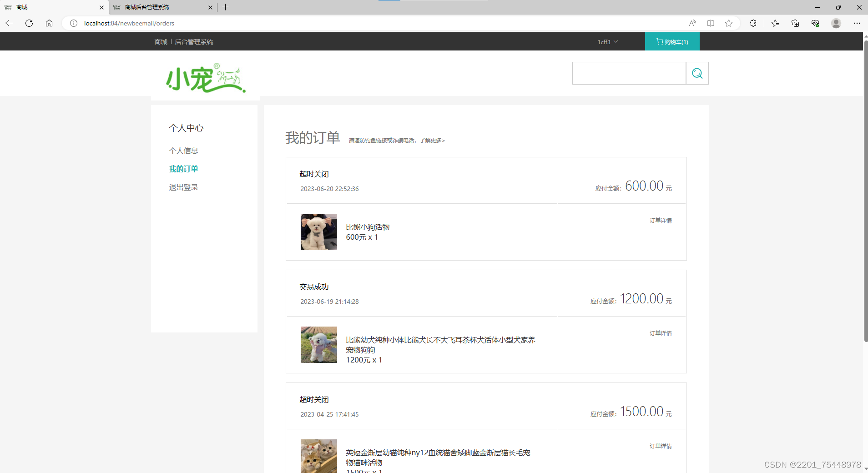The image size is (868, 473).
Task: Start Read aloud from the address bar
Action: tap(692, 23)
